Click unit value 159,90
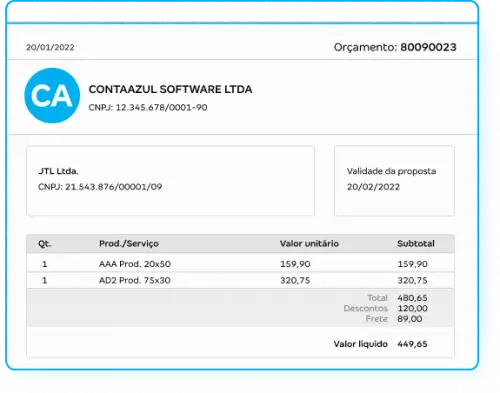This screenshot has width=500, height=393. (295, 264)
